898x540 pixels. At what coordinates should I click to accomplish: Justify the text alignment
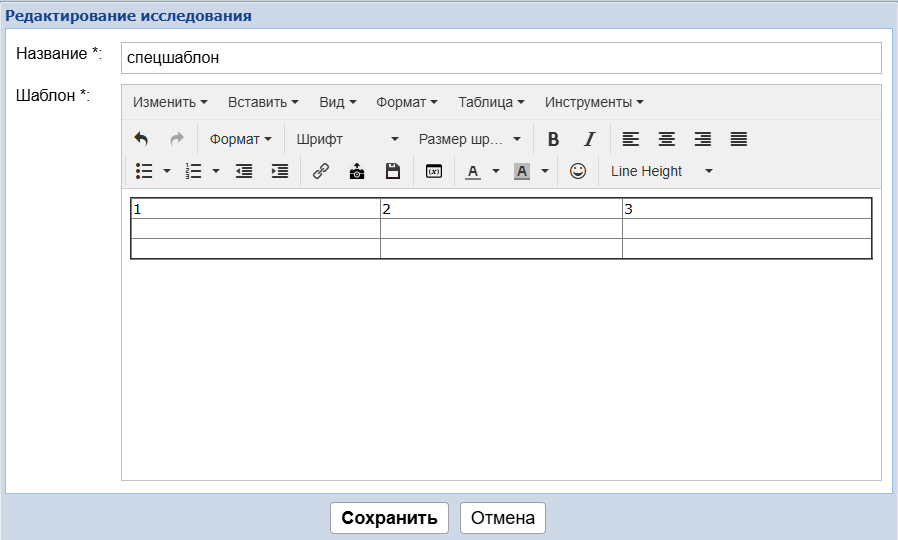[738, 139]
